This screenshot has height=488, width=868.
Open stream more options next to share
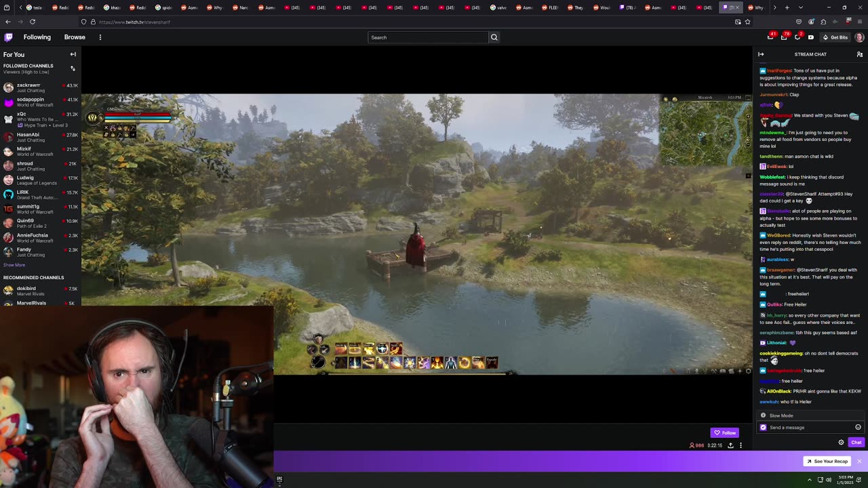click(x=741, y=445)
